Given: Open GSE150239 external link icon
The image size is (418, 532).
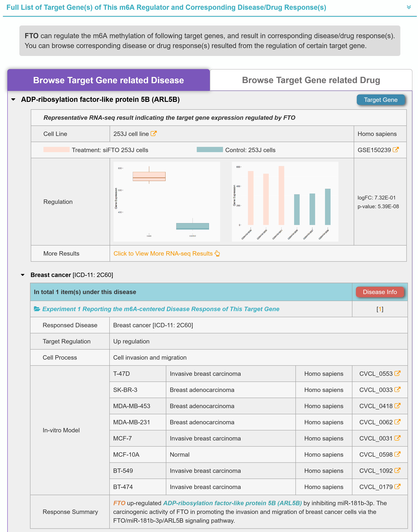Looking at the screenshot, I should [396, 150].
